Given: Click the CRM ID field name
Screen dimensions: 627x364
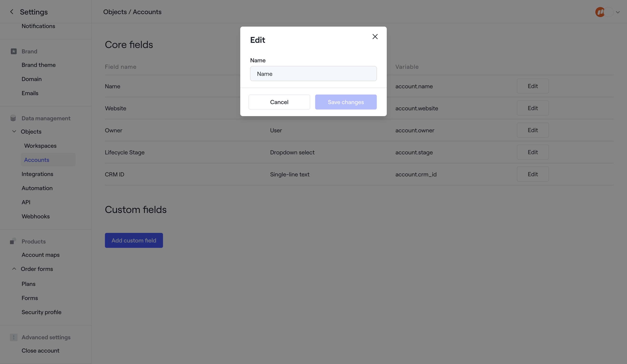Looking at the screenshot, I should click(114, 174).
